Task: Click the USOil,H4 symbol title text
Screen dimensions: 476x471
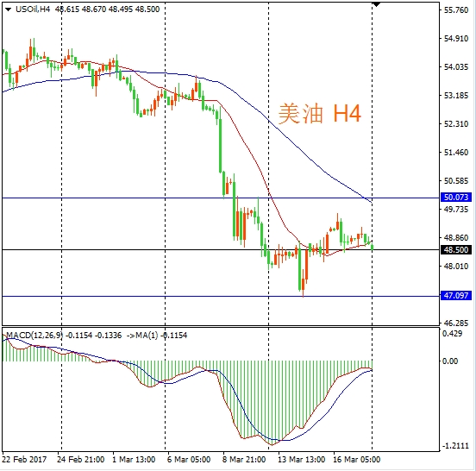Action: (33, 9)
